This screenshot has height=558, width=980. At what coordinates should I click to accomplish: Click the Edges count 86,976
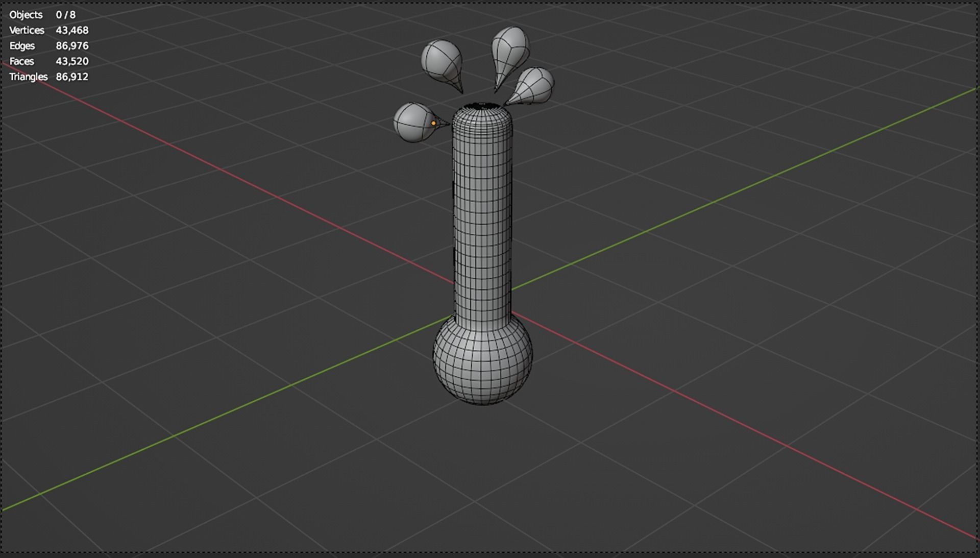pos(72,45)
